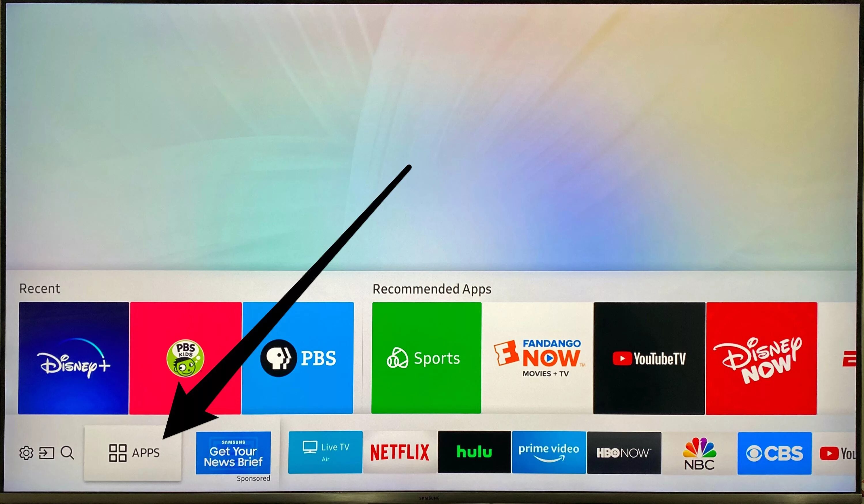864x504 pixels.
Task: Open Live TV Air app
Action: (x=325, y=453)
